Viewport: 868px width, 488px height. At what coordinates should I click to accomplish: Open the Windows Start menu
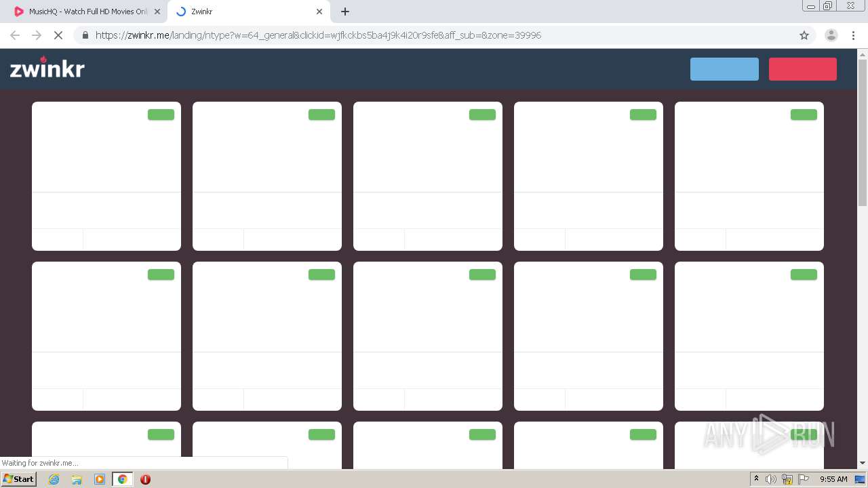pos(19,479)
